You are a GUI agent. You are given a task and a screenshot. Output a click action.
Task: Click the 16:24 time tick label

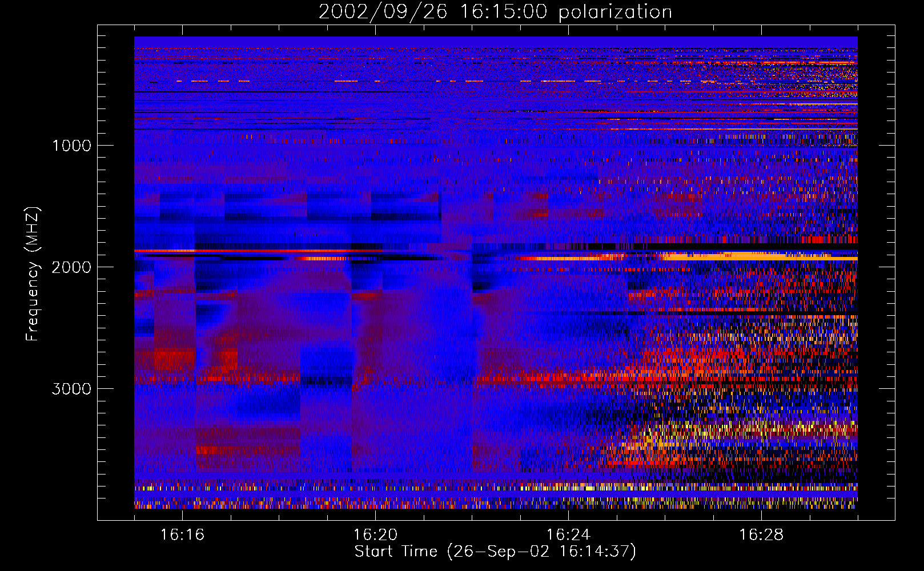[569, 535]
